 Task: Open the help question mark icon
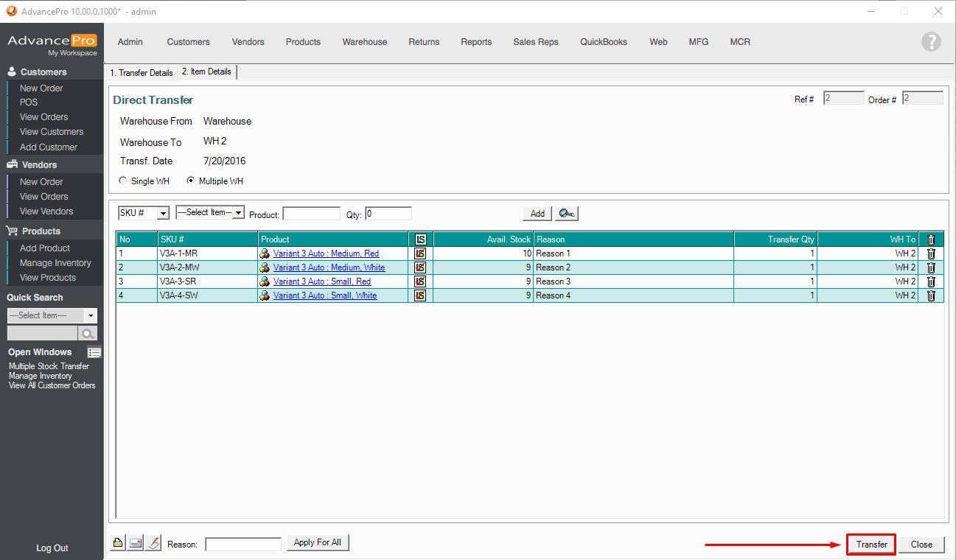click(931, 42)
